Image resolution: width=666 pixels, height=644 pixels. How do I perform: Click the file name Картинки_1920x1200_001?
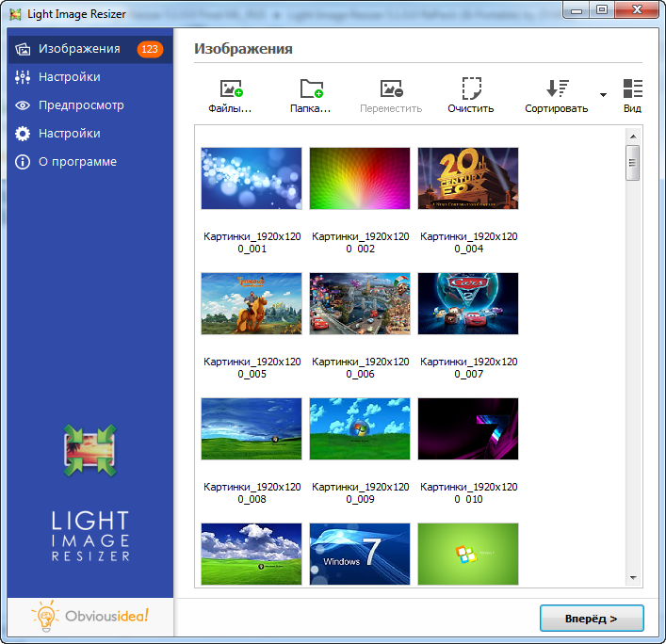[252, 242]
